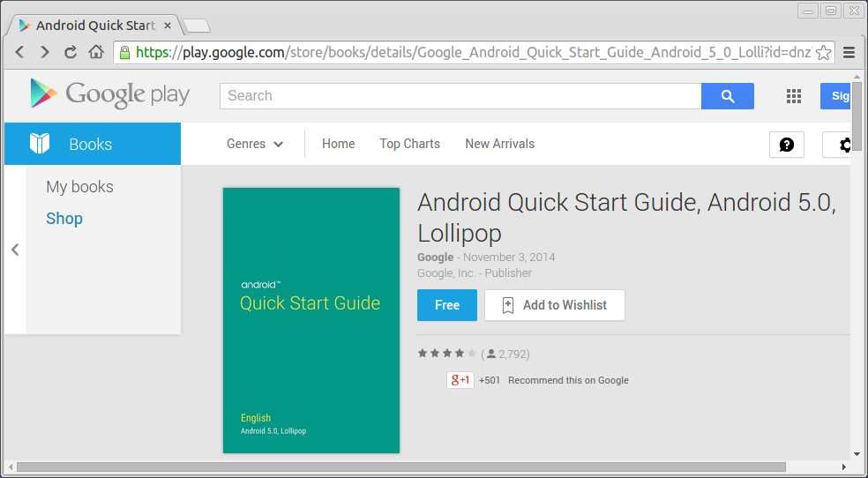
Task: Open the Google apps grid icon
Action: coord(794,96)
